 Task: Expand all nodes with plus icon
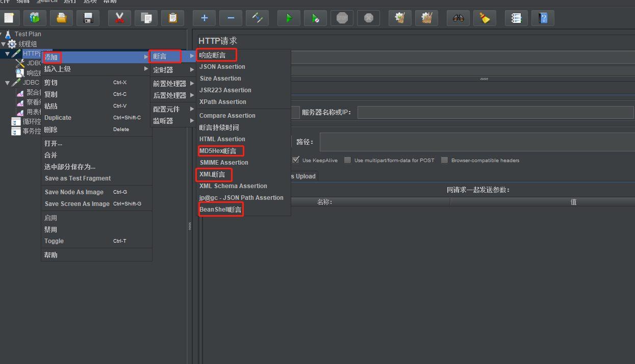coord(204,18)
